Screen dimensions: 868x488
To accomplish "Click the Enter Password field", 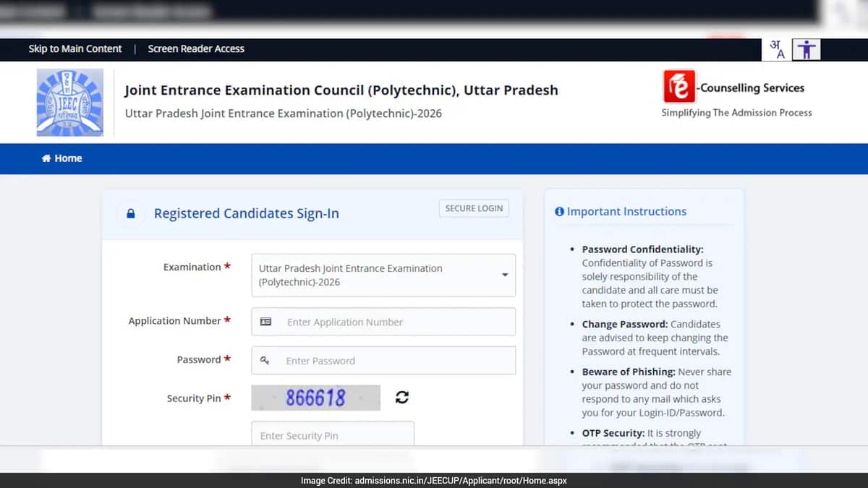I will [383, 360].
